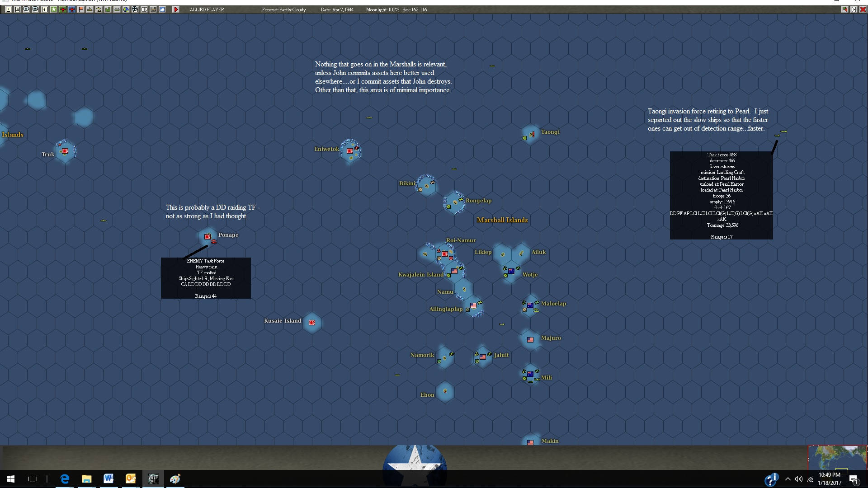Toggle the red plane on blue background

click(72, 9)
